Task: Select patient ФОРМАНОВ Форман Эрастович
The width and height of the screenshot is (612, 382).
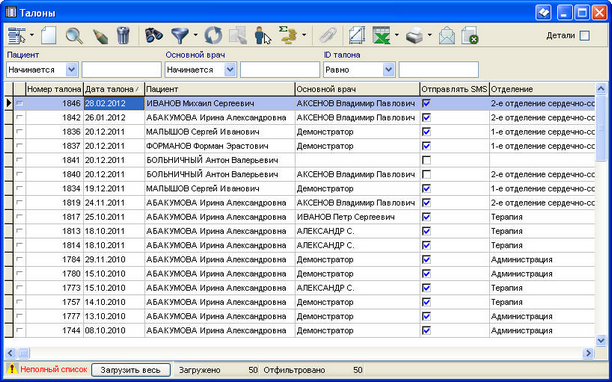Action: coord(219,146)
